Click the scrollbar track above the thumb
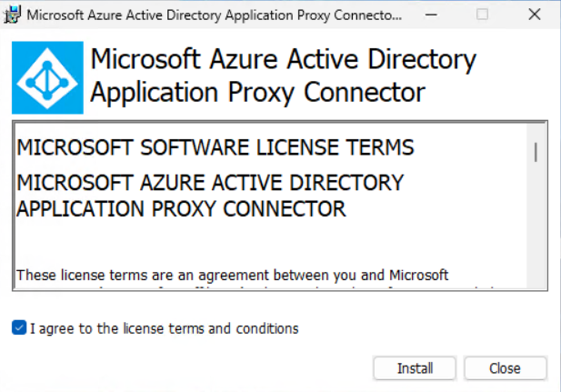The image size is (561, 392). tap(536, 133)
